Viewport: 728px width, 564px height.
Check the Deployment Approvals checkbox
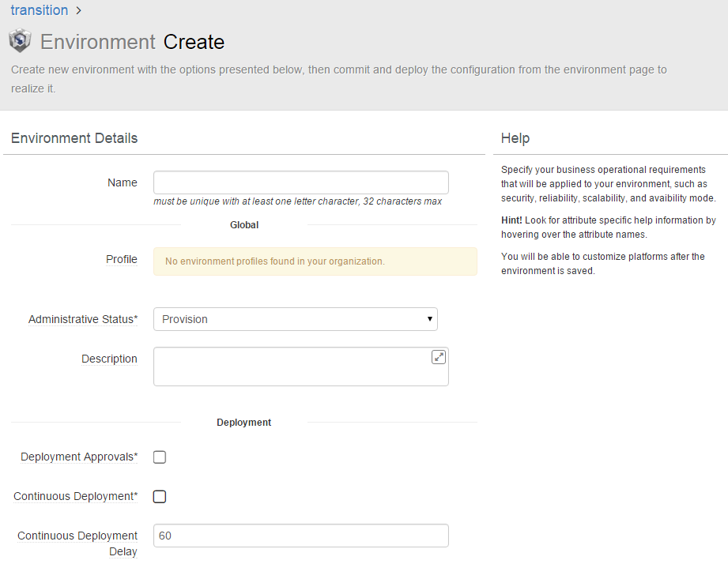(159, 457)
